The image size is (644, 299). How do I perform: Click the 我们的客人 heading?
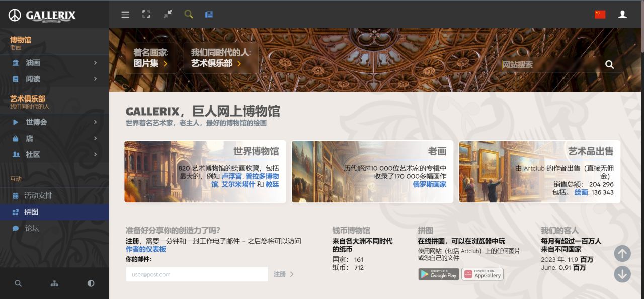[x=560, y=230]
